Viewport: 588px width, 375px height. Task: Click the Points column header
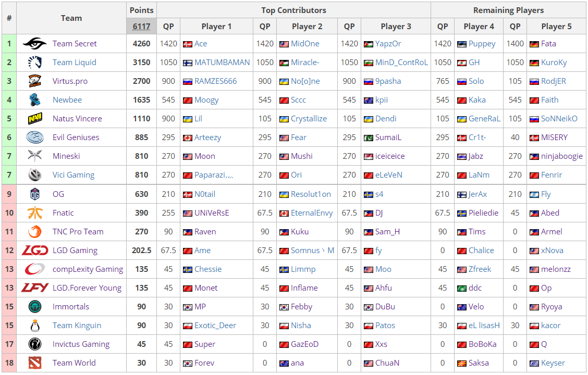[141, 10]
